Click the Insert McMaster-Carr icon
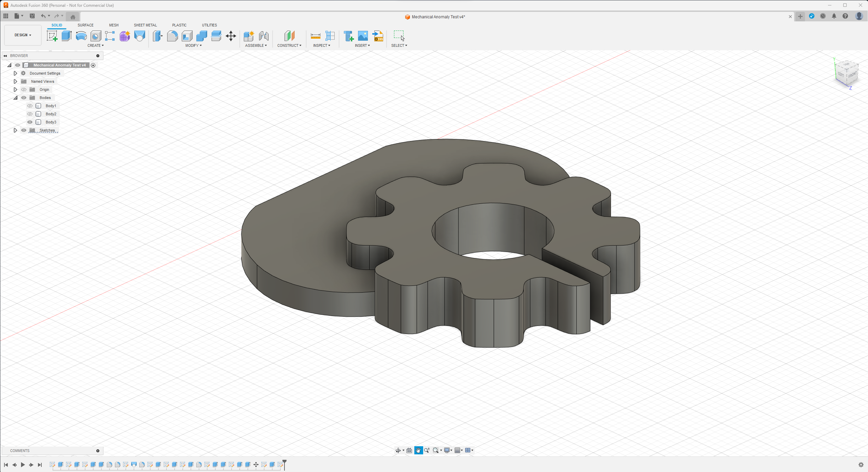Screen dimensions: 868x472 click(349, 36)
